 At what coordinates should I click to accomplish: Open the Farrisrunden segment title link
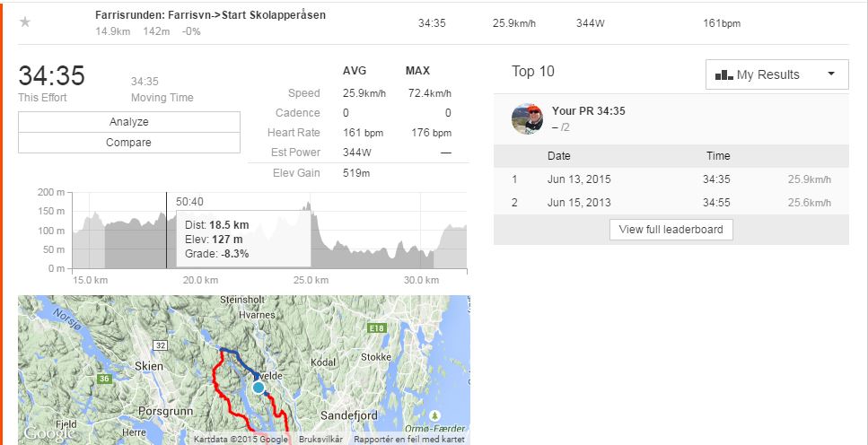210,15
